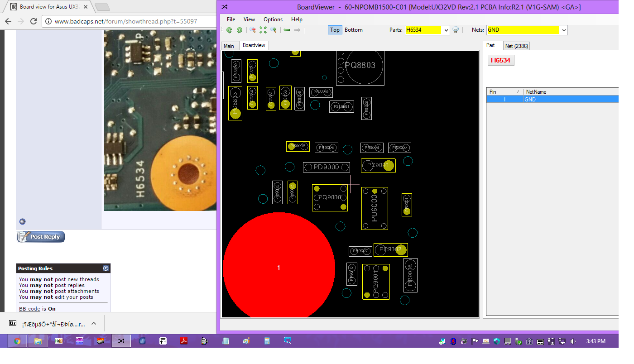
Task: Open the HEX editor taskbar icon
Action: pos(80,341)
